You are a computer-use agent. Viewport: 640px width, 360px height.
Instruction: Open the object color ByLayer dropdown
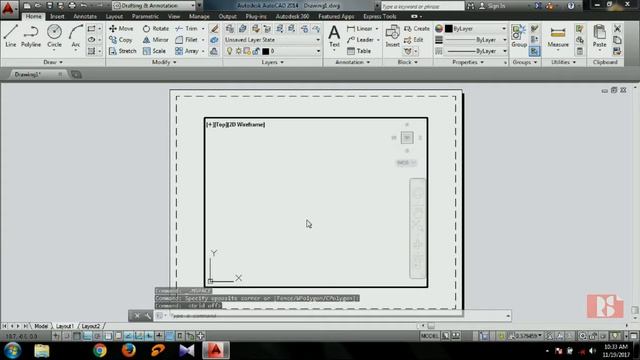point(476,29)
